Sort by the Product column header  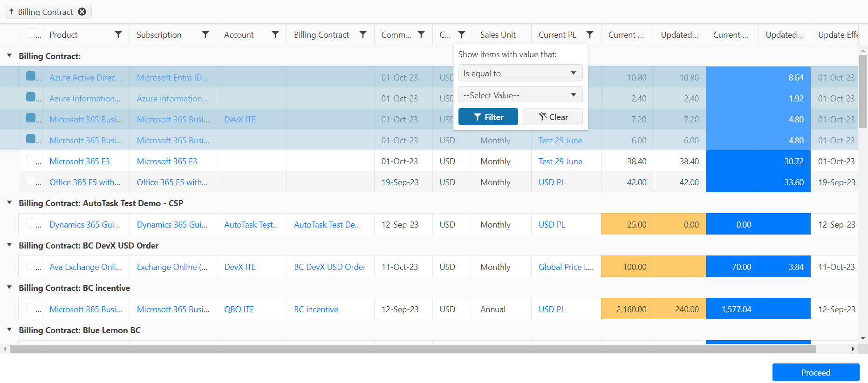coord(63,35)
